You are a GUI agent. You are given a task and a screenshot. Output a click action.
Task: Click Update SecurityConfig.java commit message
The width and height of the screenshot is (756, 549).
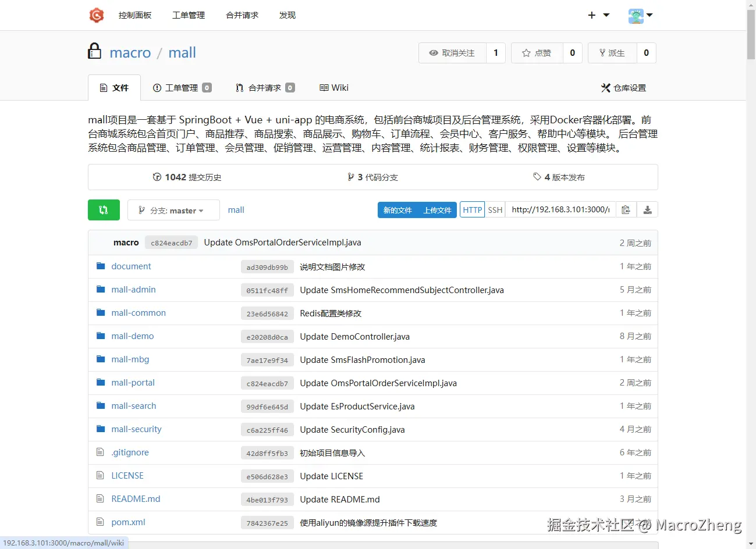352,430
